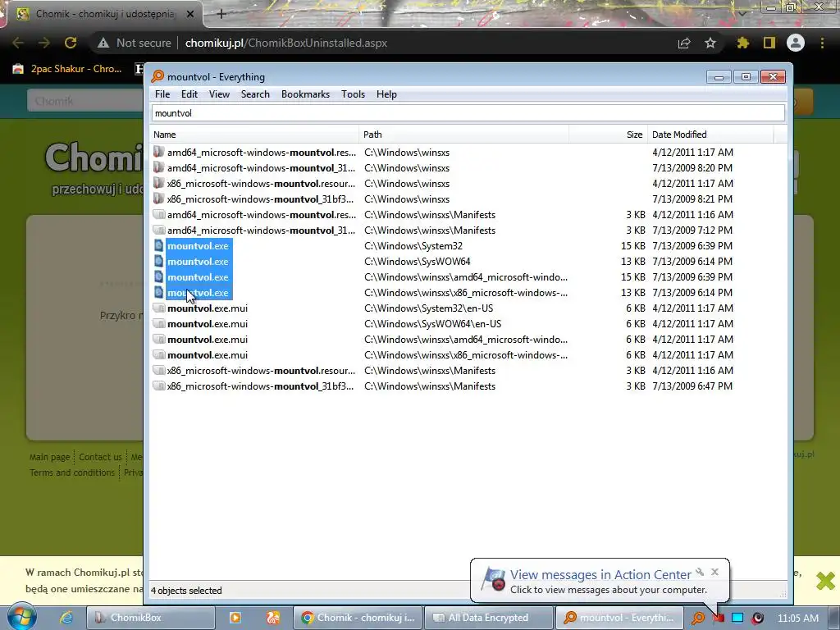
Task: Go back in Chrome navigation
Action: point(18,43)
